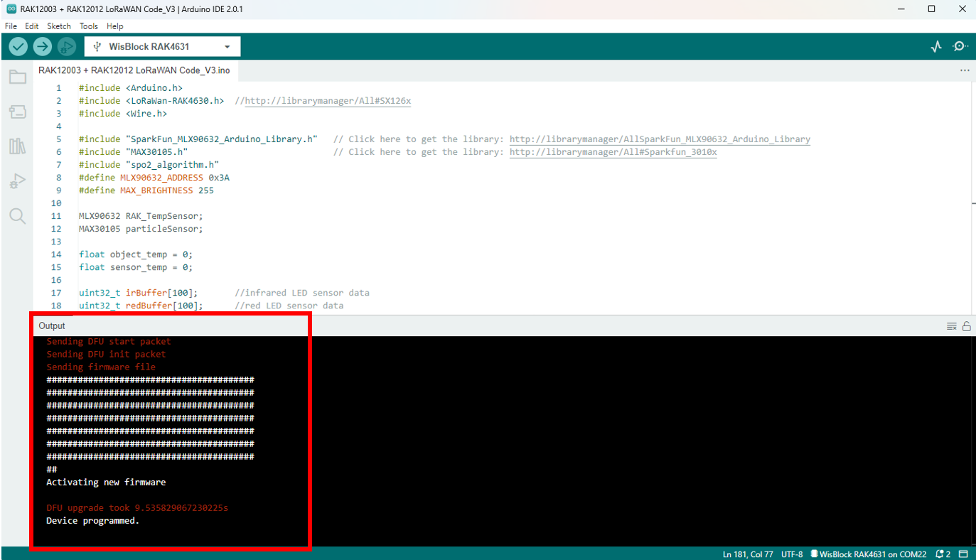This screenshot has width=976, height=560.
Task: Follow the Sparkfun_3010x library manager link
Action: click(613, 152)
